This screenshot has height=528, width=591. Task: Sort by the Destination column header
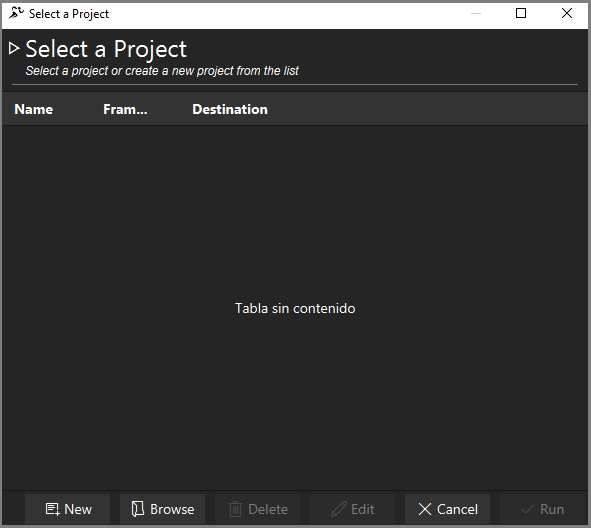pos(230,109)
